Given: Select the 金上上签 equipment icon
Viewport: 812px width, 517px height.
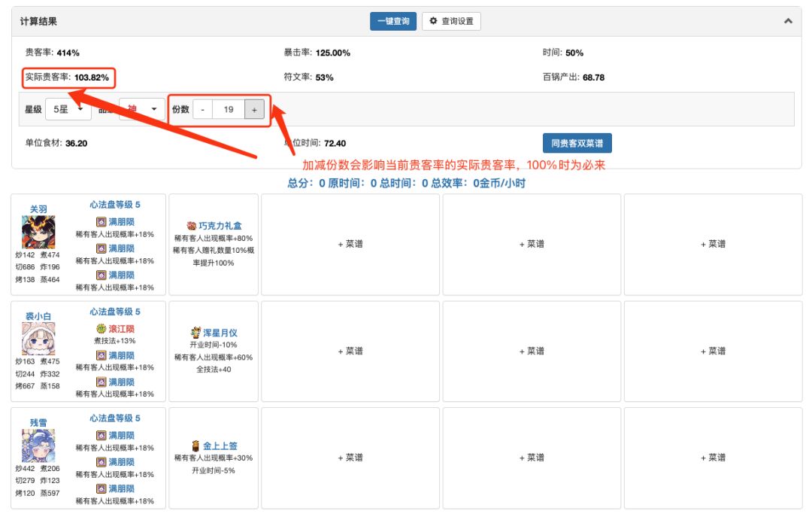Looking at the screenshot, I should (x=195, y=446).
